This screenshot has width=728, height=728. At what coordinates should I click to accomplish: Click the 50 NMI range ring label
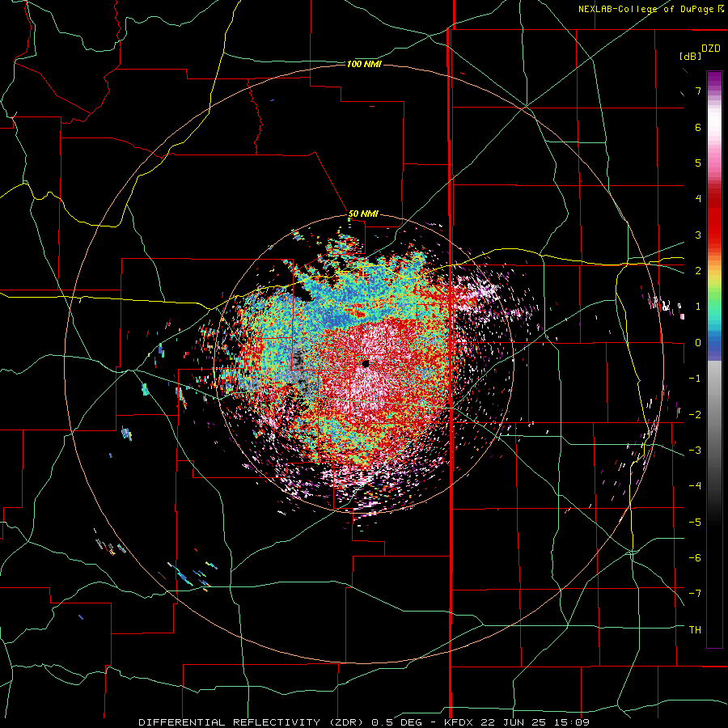(x=363, y=214)
